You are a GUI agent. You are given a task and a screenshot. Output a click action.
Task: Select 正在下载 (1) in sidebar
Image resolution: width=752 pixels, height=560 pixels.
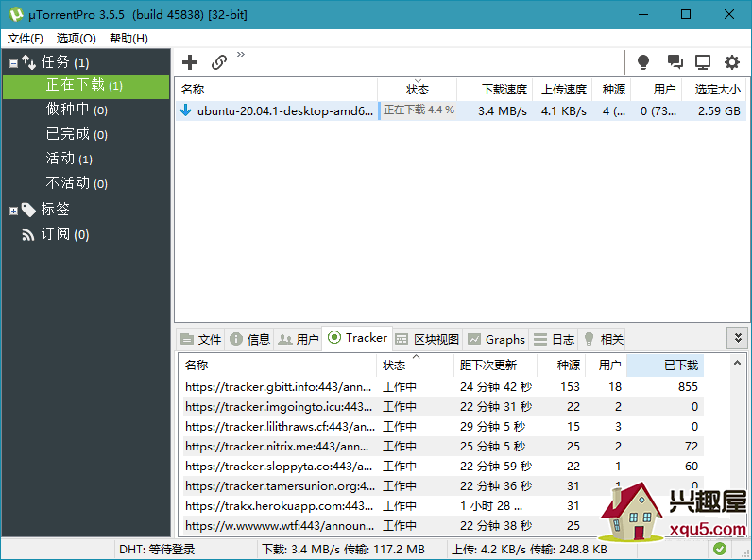pos(86,86)
